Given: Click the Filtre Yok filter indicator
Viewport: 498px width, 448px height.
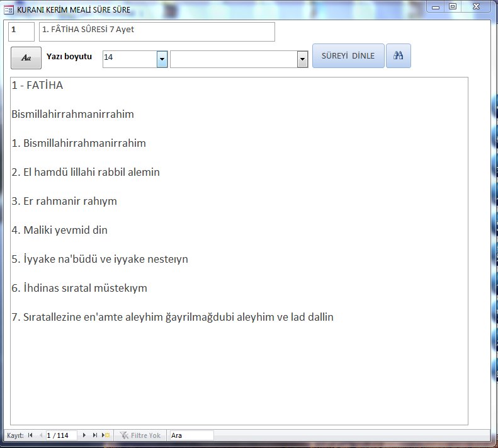Looking at the screenshot, I should click(x=140, y=435).
